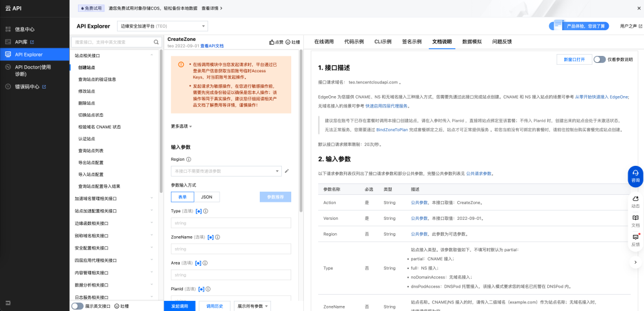Click the search magnifier icon in API search box

coord(157,42)
